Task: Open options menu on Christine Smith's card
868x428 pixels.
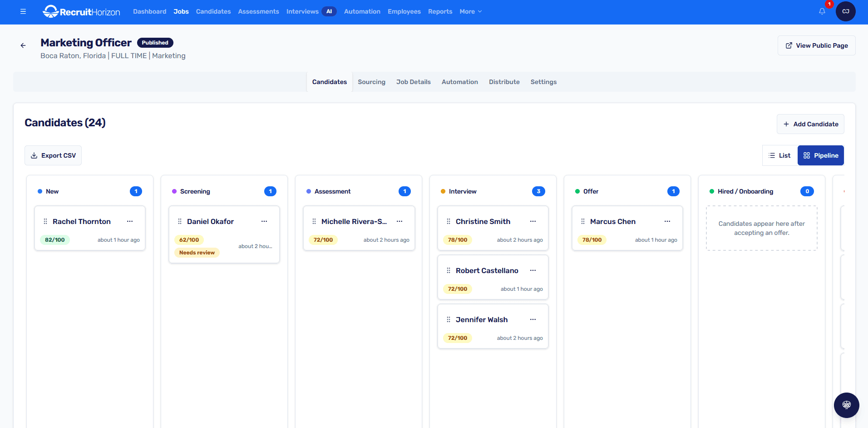Action: point(533,221)
